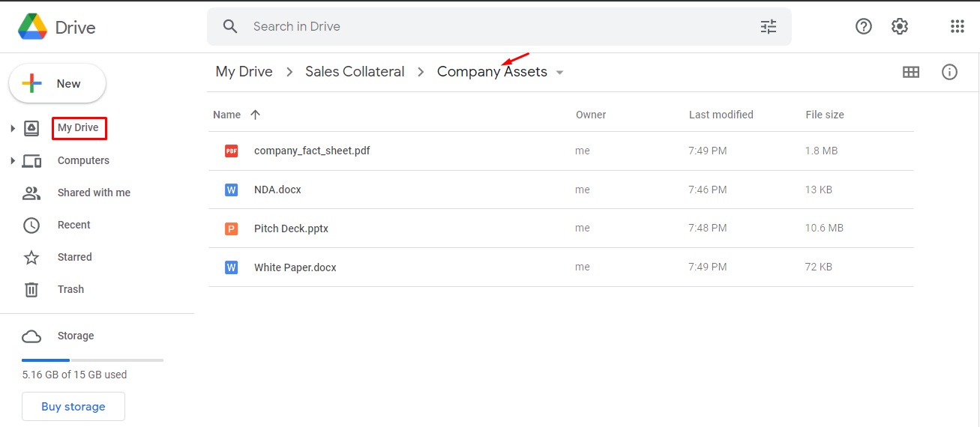The width and height of the screenshot is (980, 427).
Task: Reverse sort direction using the Name arrow
Action: pos(256,115)
